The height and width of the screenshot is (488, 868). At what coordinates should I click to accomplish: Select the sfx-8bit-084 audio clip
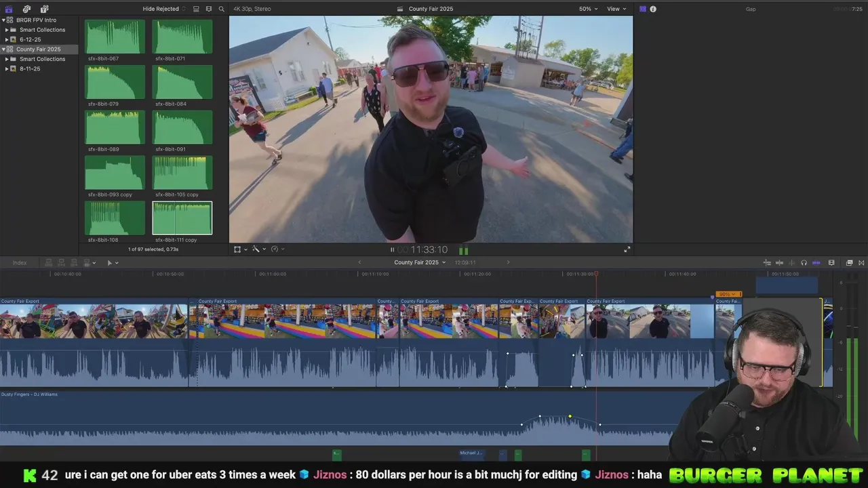tap(182, 82)
